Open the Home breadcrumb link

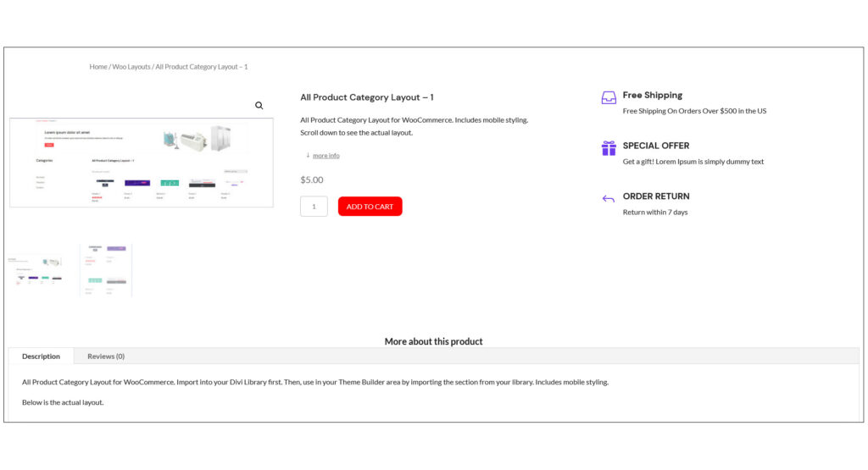(98, 67)
